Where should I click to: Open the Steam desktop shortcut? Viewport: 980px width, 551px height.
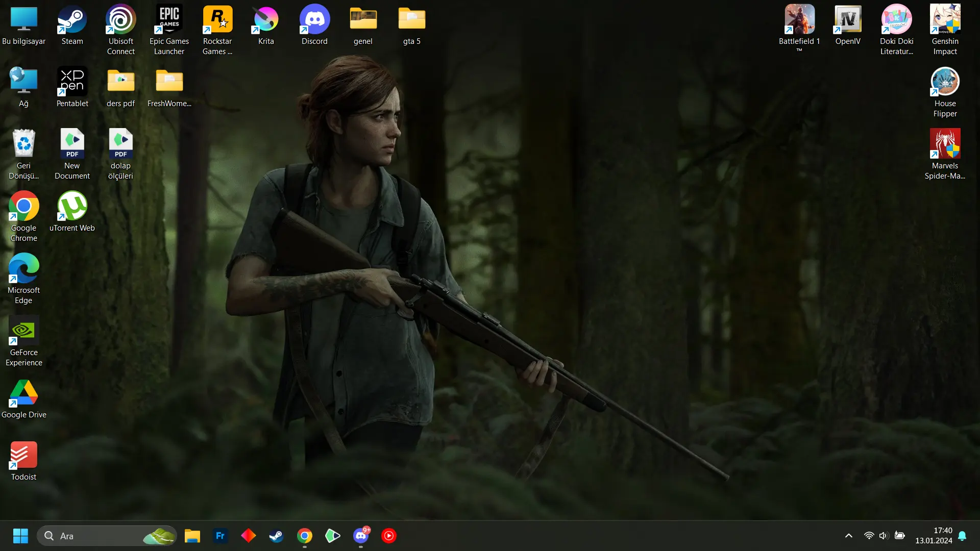click(72, 26)
